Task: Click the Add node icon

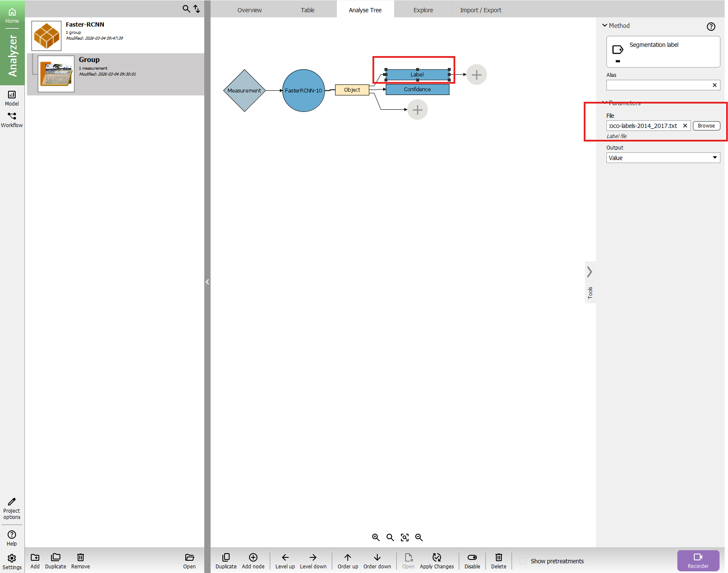Action: (253, 558)
